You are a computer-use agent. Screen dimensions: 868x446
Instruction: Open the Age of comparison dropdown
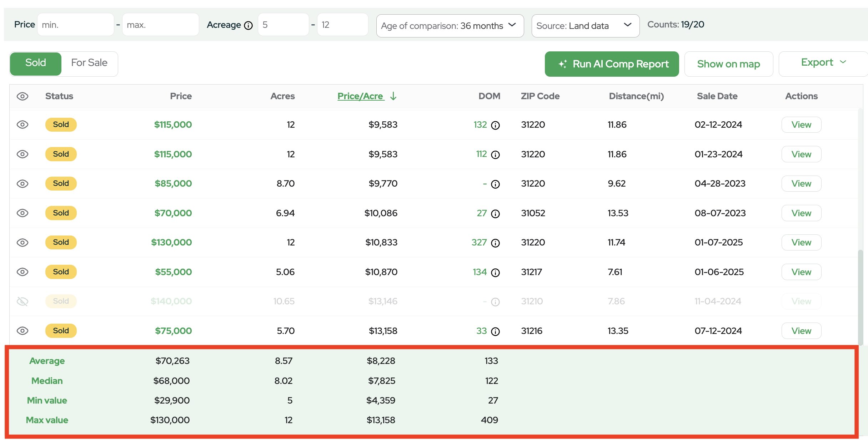pyautogui.click(x=450, y=26)
